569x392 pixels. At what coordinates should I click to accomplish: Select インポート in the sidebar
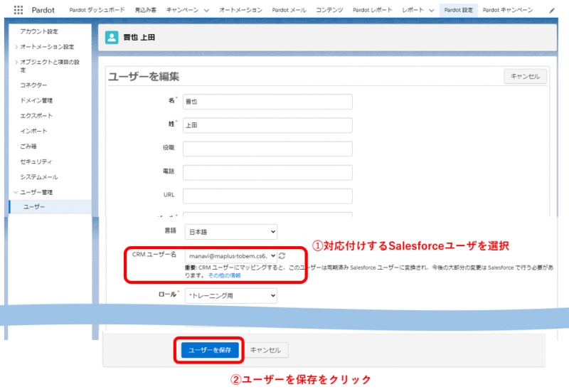(x=33, y=131)
